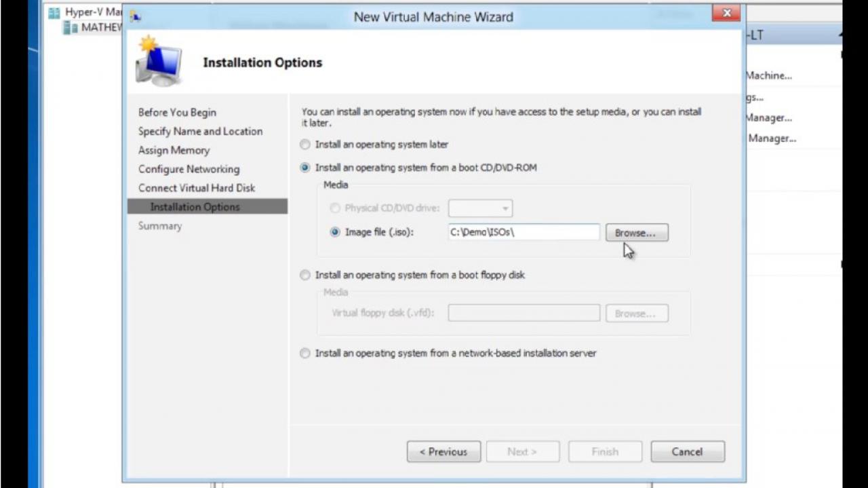
Task: Click the Previous button
Action: tap(443, 451)
